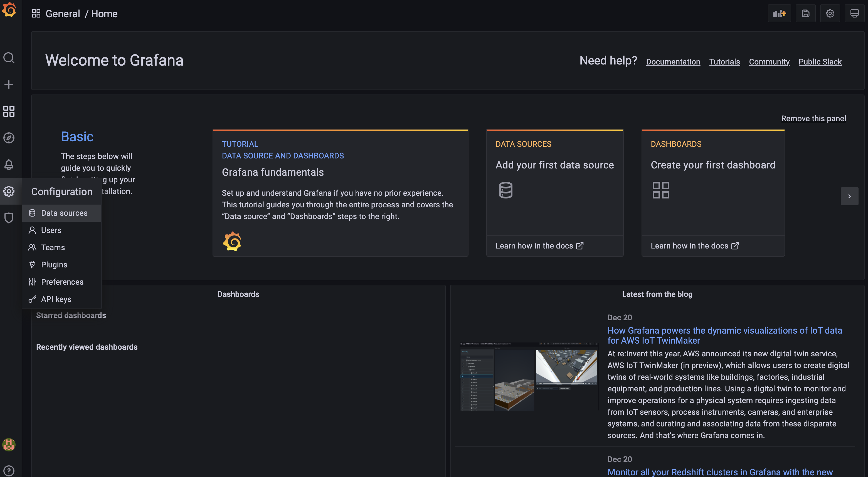Open the Create your first dashboard card
The image size is (868, 477).
click(713, 193)
